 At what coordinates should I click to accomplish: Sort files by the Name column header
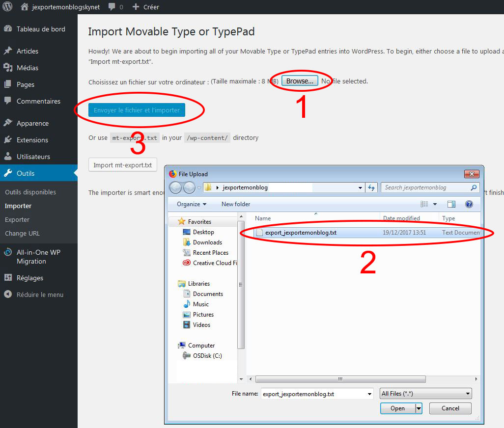point(263,218)
